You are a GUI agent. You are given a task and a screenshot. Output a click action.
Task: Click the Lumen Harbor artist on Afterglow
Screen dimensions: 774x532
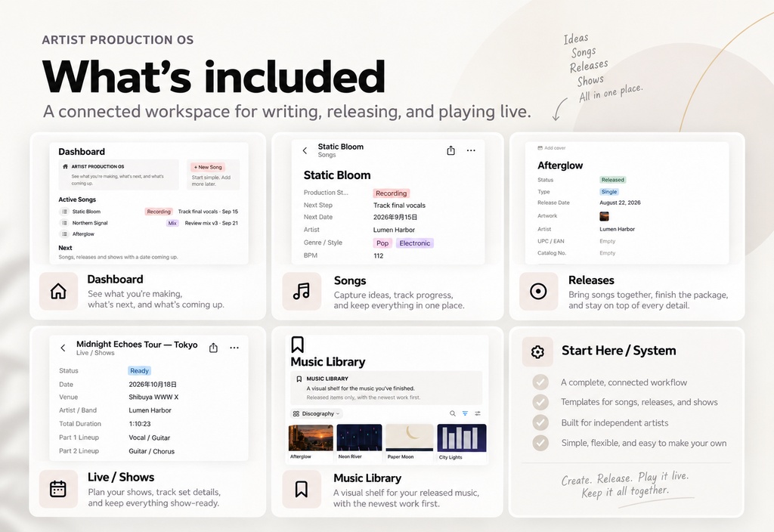617,229
